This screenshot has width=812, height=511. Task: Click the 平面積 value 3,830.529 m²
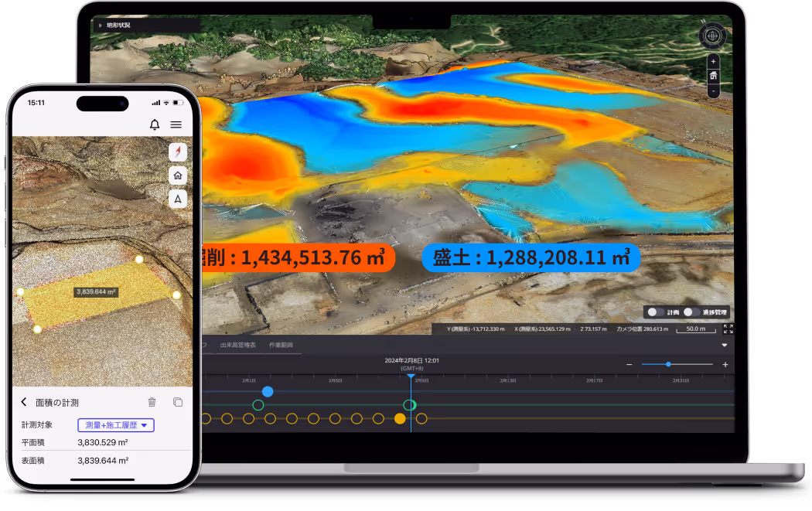pos(103,443)
